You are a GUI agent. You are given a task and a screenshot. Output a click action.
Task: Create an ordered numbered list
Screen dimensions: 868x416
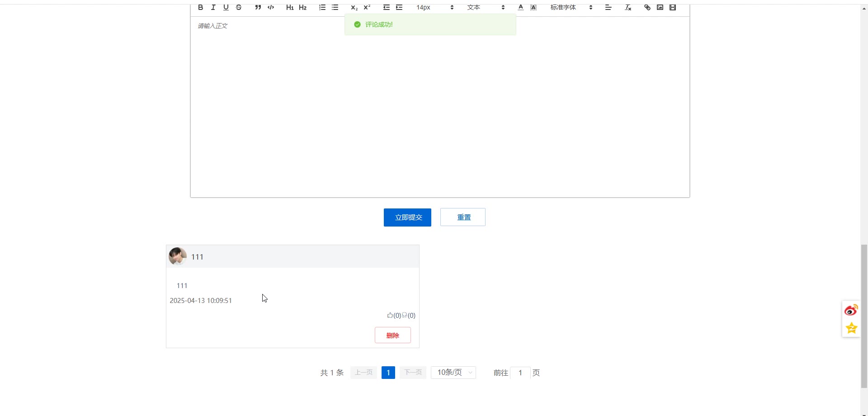pyautogui.click(x=322, y=7)
